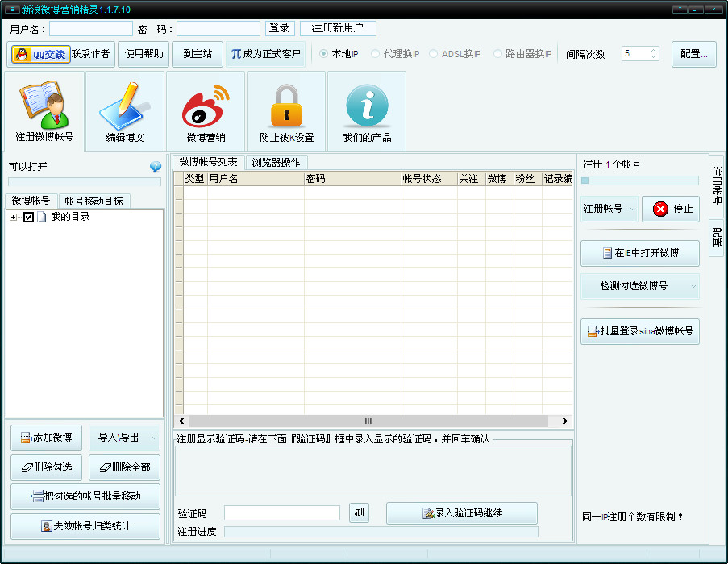Click the 注册新用户 button

point(338,28)
